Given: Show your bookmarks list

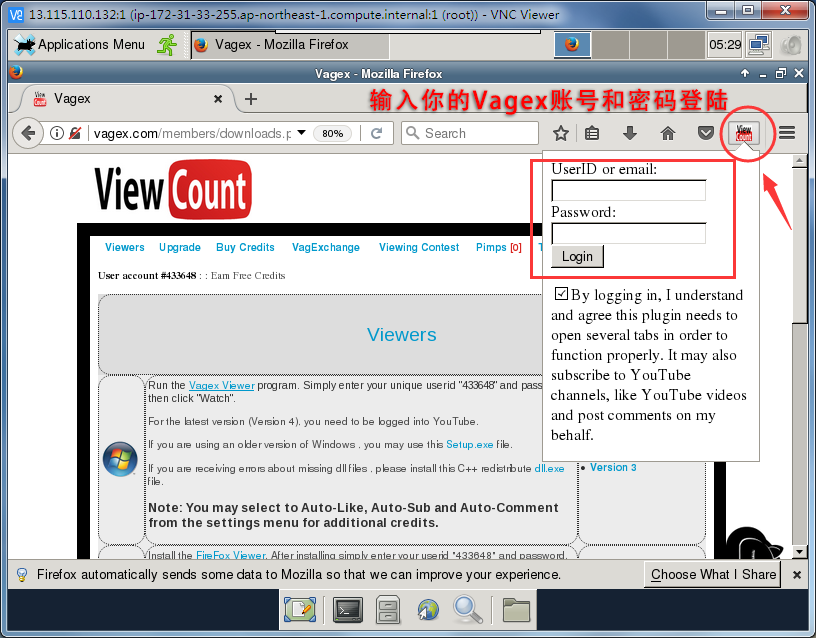Looking at the screenshot, I should (592, 133).
